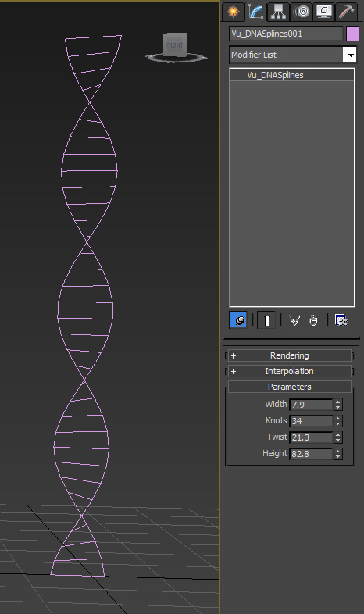364x614 pixels.
Task: Toggle Show End Result button
Action: 266,320
